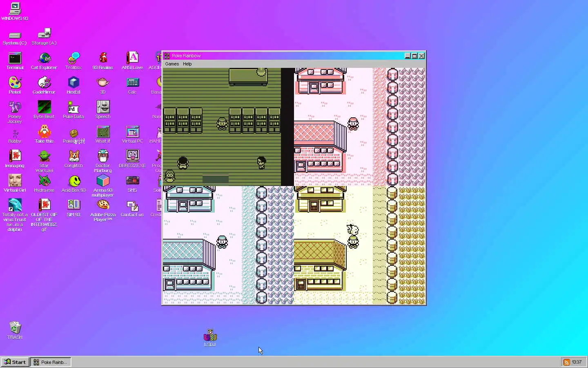Screen dimensions: 588x368
Task: Open the SMS icon
Action: (x=132, y=184)
